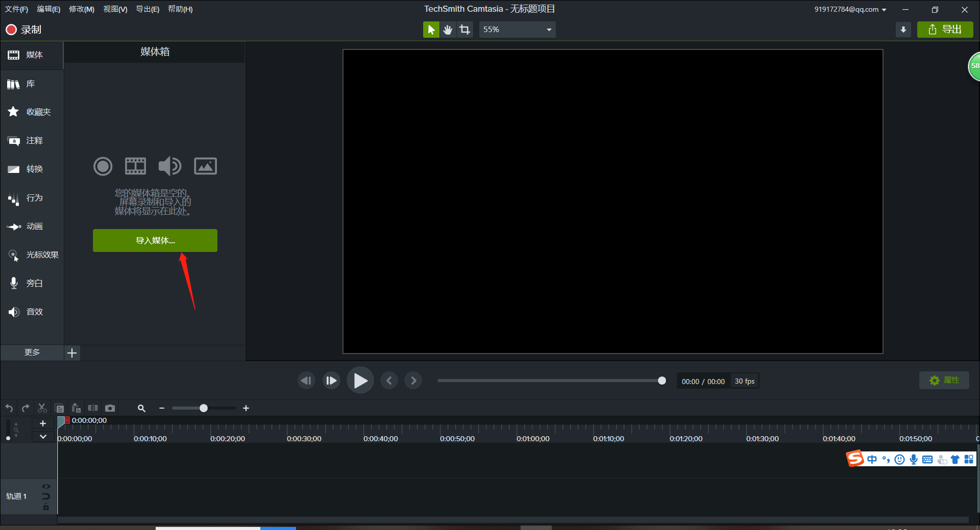Click the copy icon in timeline toolbar
Screen dimensions: 980x530
point(59,408)
